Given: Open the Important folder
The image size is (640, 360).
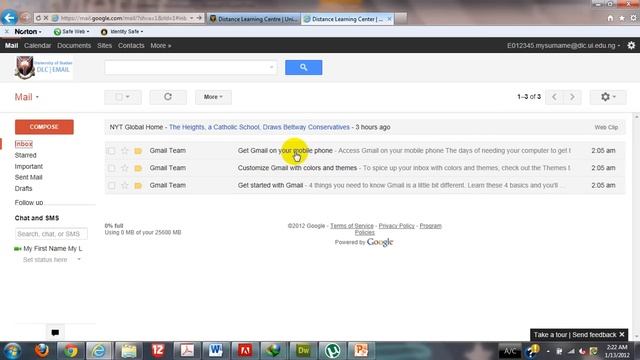Looking at the screenshot, I should click(x=29, y=167).
